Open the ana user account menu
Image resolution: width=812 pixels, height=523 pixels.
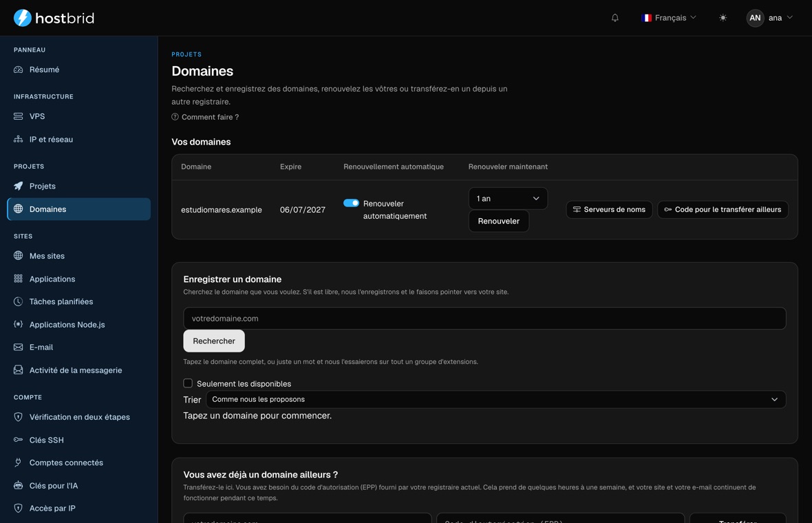770,18
